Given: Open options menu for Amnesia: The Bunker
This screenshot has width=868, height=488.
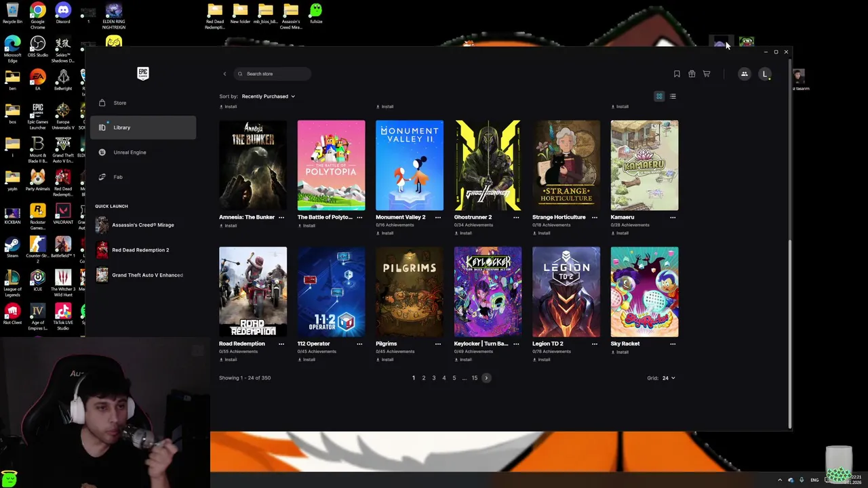Looking at the screenshot, I should click(x=281, y=218).
